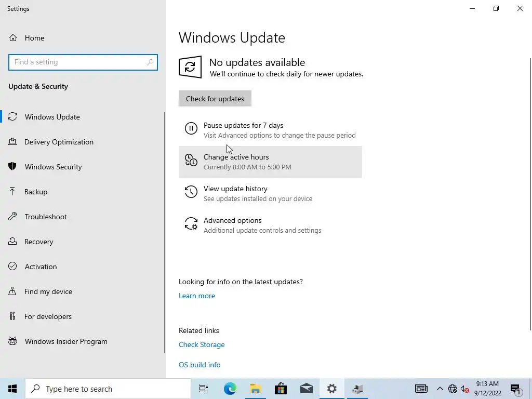
Task: Click the Troubleshoot wrench icon
Action: [x=12, y=217]
